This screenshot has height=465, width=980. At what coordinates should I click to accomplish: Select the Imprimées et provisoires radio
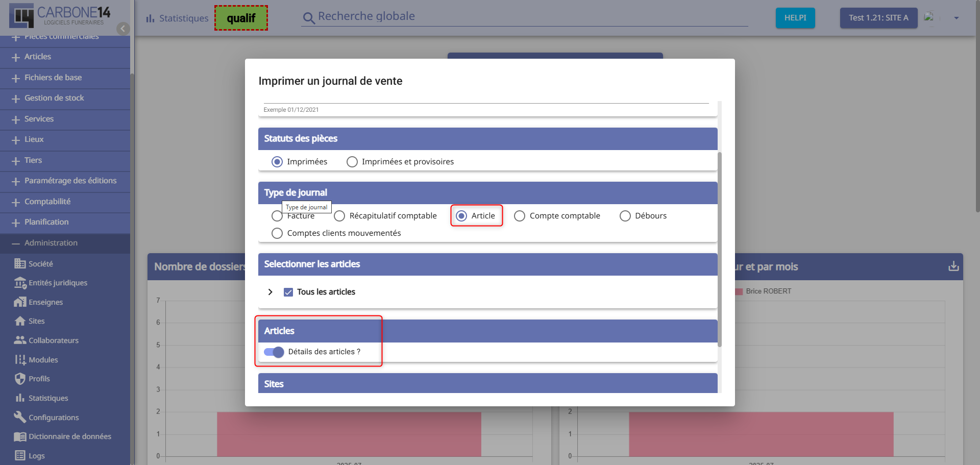click(352, 162)
